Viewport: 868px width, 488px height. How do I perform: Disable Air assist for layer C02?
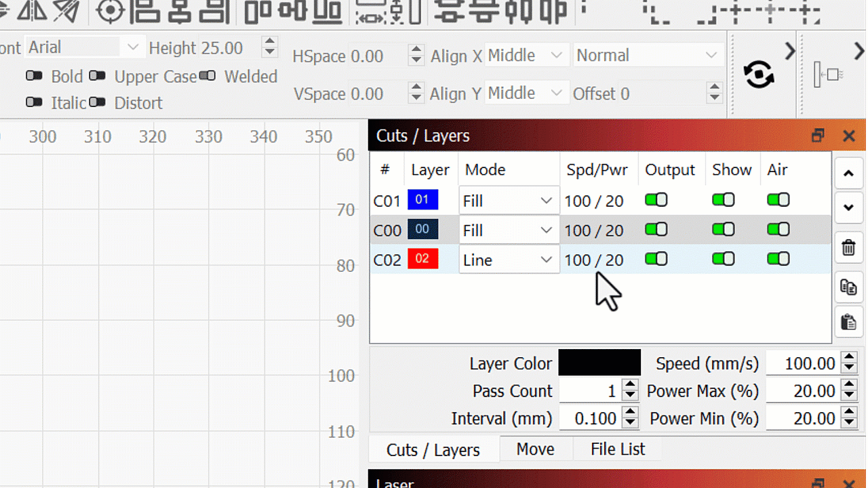[x=778, y=259]
